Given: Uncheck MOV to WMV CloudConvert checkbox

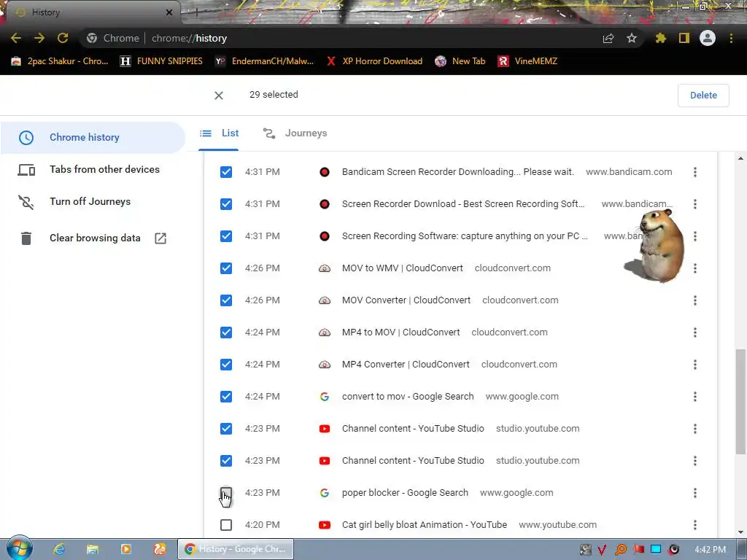Looking at the screenshot, I should click(x=226, y=268).
